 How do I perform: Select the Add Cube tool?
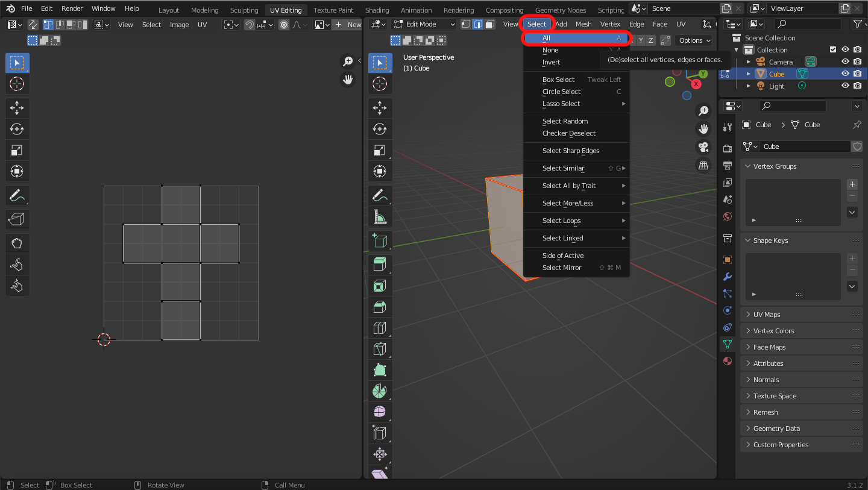click(379, 241)
